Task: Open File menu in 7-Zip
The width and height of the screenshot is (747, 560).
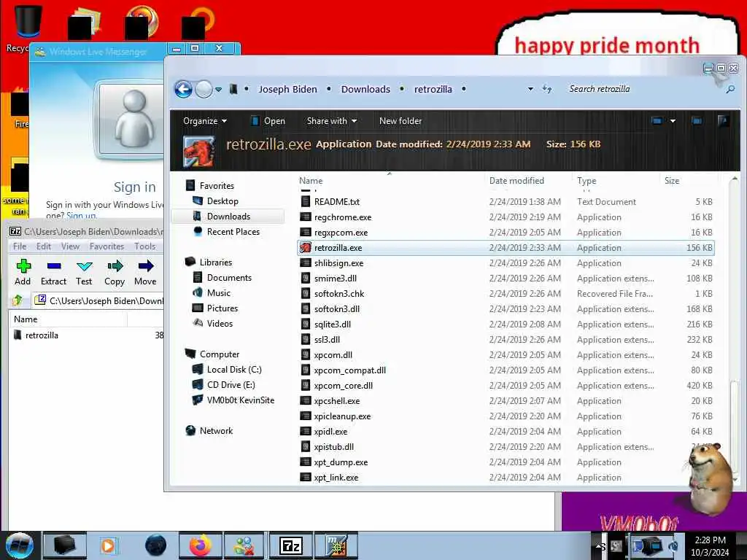Action: (20, 246)
